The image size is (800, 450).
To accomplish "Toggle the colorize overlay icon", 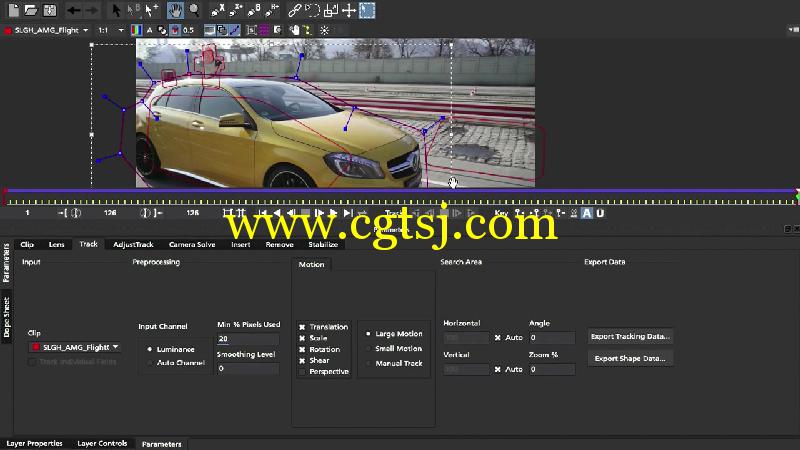I will [x=175, y=30].
